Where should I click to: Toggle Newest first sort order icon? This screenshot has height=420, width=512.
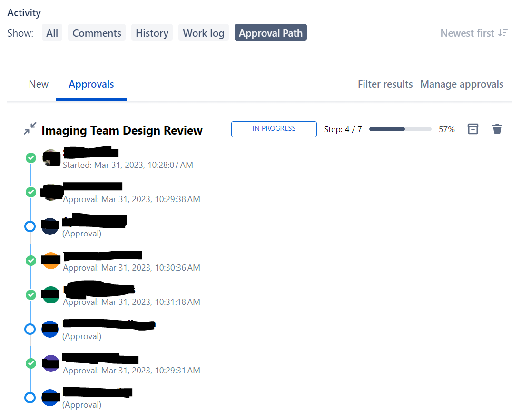click(503, 33)
